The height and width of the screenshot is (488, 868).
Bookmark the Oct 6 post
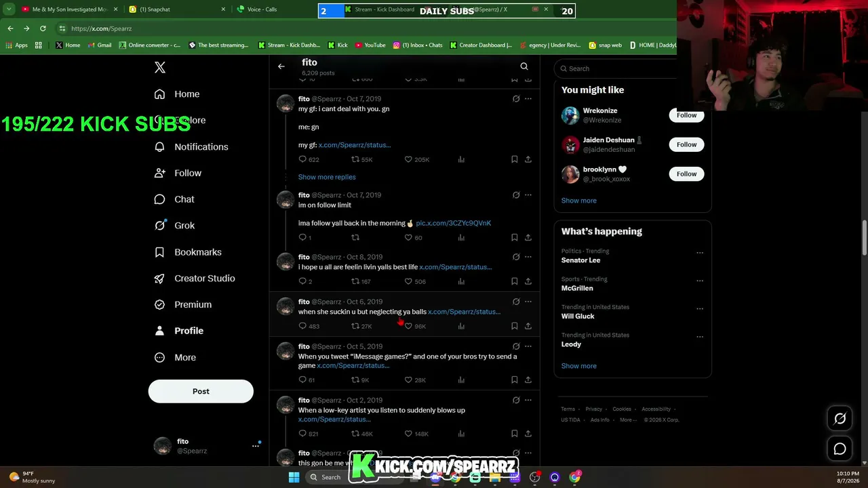pyautogui.click(x=515, y=326)
